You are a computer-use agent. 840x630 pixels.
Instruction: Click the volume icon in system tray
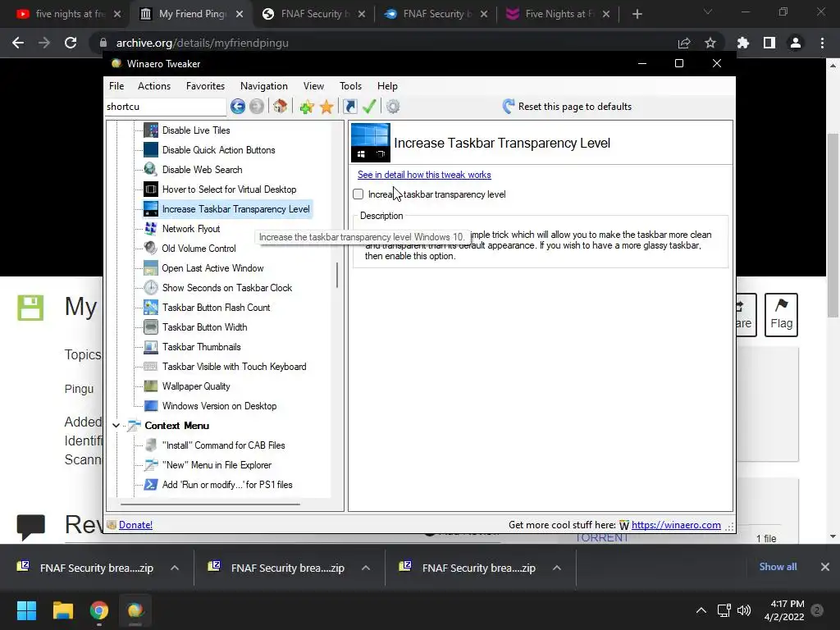[743, 610]
